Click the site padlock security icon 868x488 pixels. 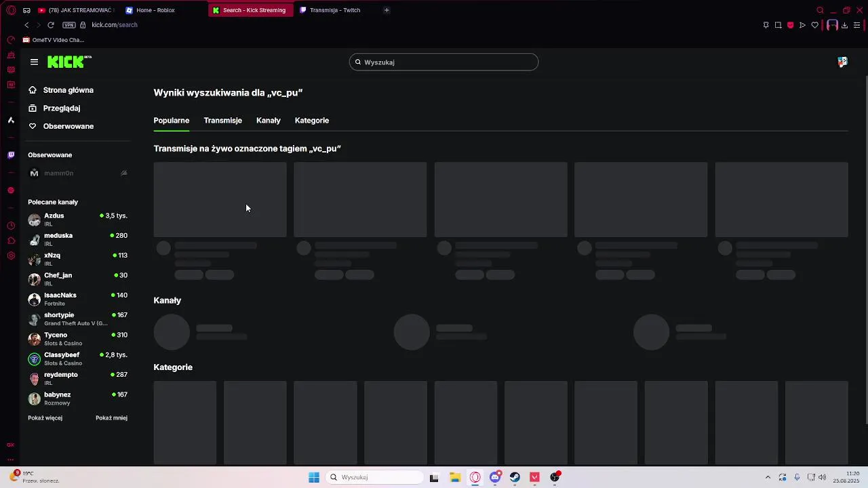pyautogui.click(x=83, y=25)
